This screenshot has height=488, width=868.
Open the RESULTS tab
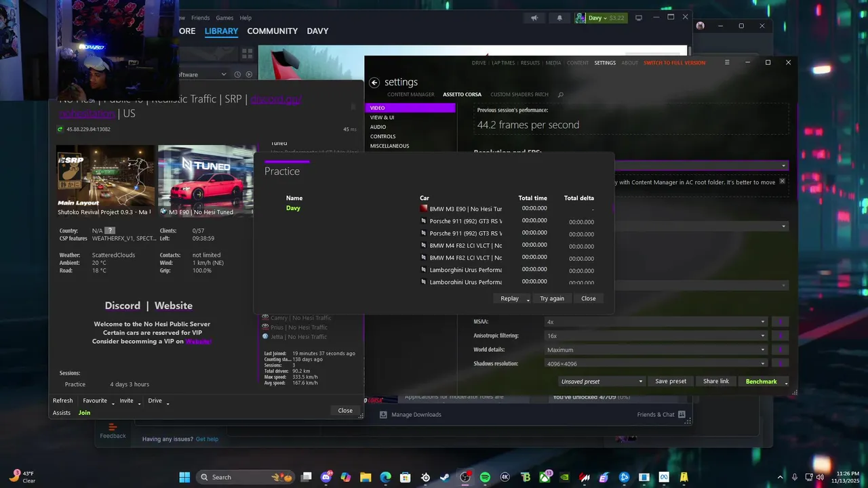[530, 62]
